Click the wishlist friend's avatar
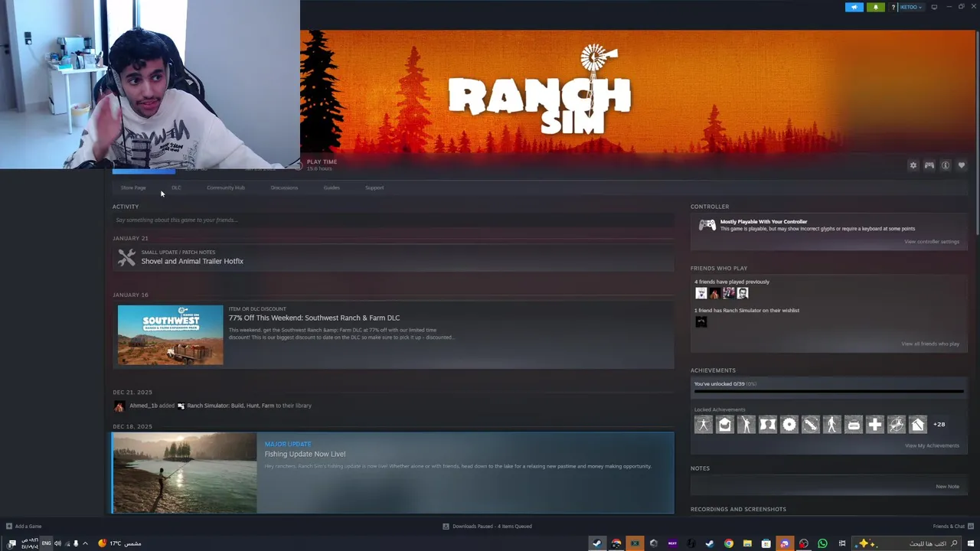Image resolution: width=980 pixels, height=551 pixels. pos(701,322)
